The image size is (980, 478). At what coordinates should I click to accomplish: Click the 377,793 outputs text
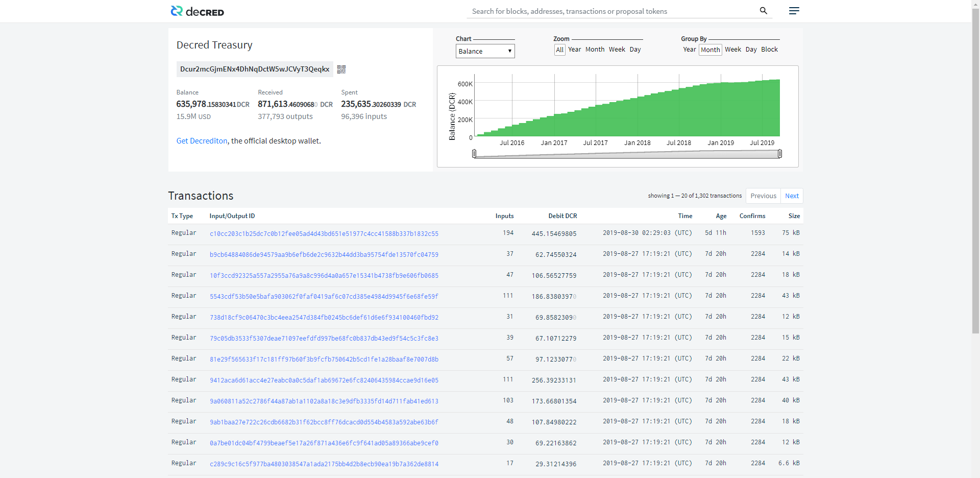pyautogui.click(x=285, y=116)
